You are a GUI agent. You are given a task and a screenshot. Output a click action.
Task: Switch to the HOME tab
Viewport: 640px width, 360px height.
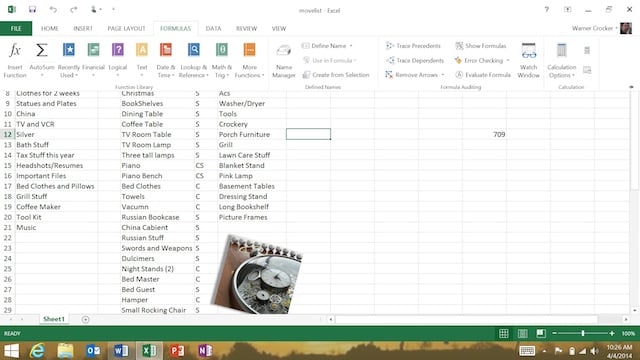[50, 28]
